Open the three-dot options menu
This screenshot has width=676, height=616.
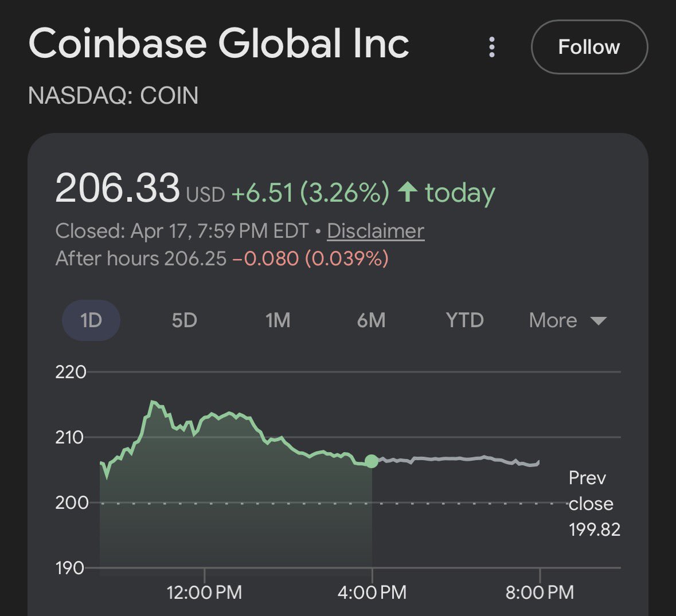point(491,47)
